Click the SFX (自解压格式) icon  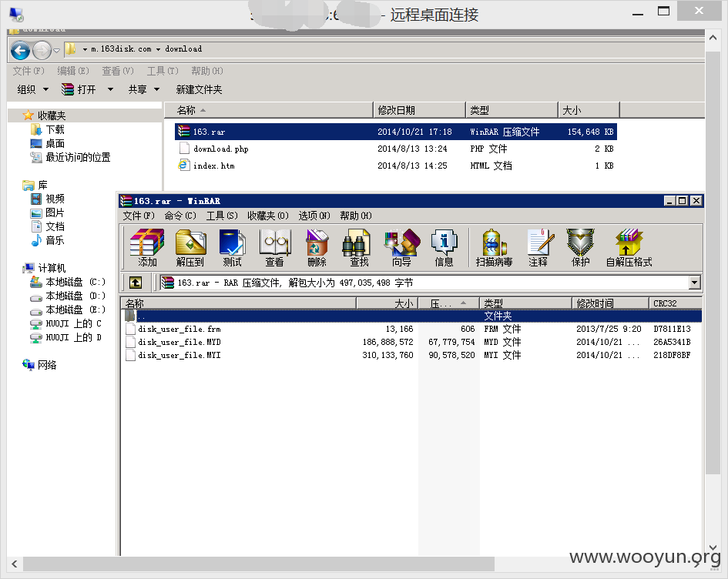629,248
